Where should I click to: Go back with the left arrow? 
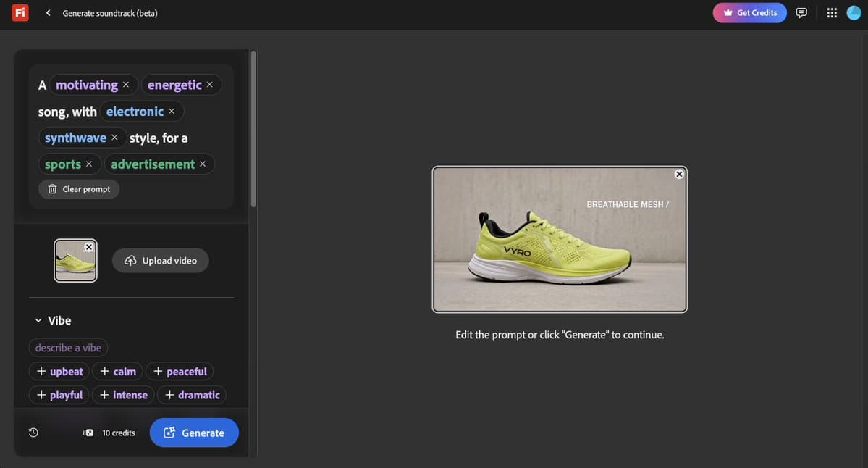(49, 13)
